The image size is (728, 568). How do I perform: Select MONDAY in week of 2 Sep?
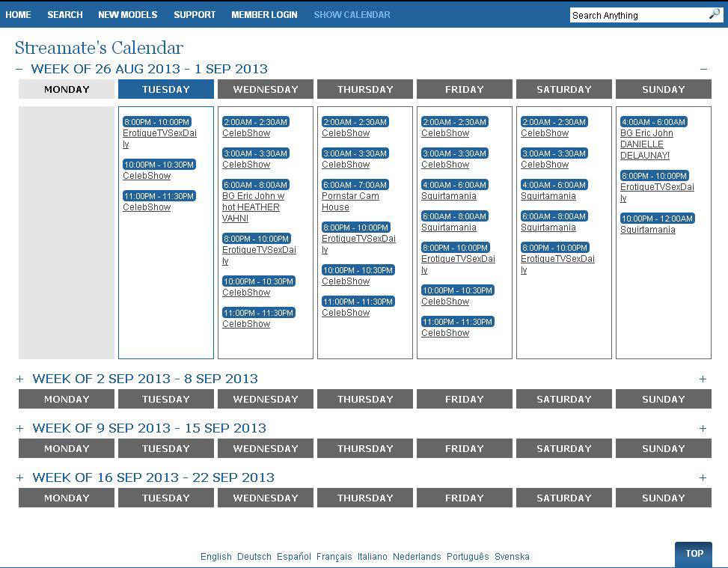point(67,399)
